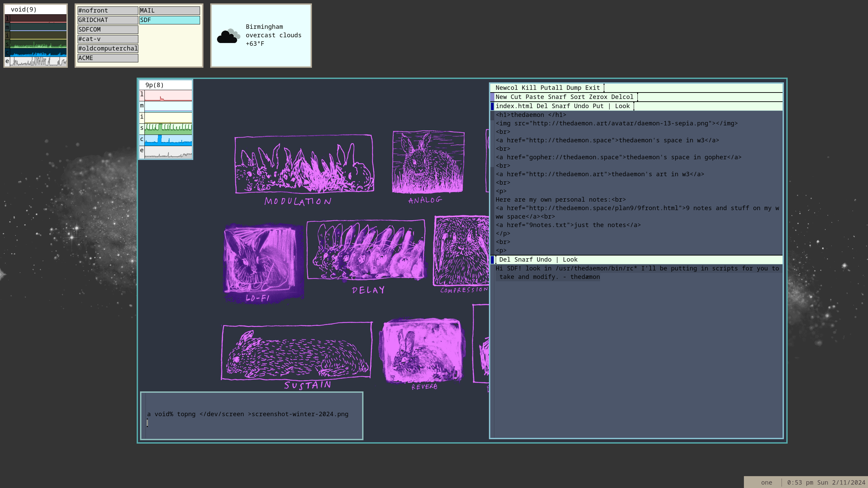Image resolution: width=868 pixels, height=488 pixels.
Task: Click Put in index.html tag line
Action: click(x=598, y=106)
